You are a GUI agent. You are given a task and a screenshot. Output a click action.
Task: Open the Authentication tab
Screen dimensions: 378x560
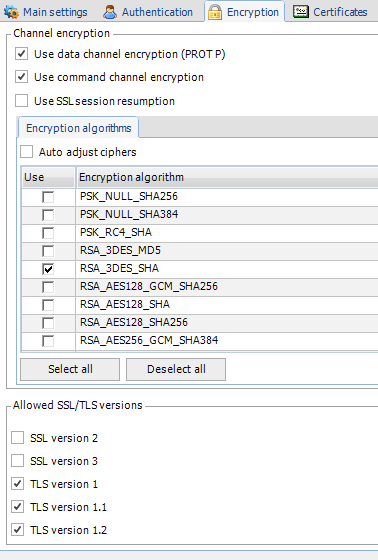point(149,12)
